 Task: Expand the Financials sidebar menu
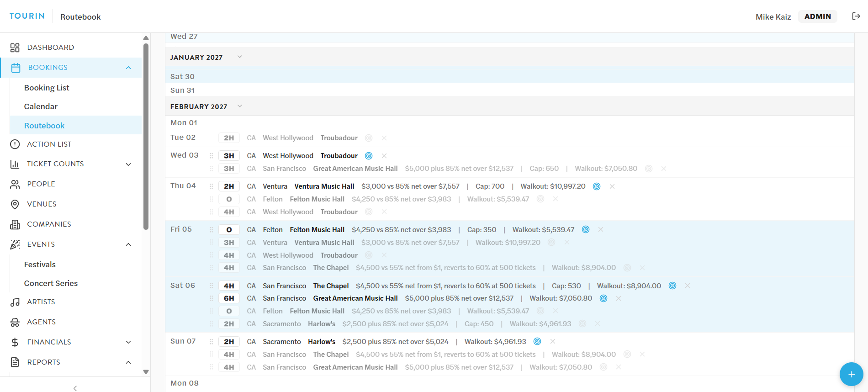pyautogui.click(x=128, y=342)
